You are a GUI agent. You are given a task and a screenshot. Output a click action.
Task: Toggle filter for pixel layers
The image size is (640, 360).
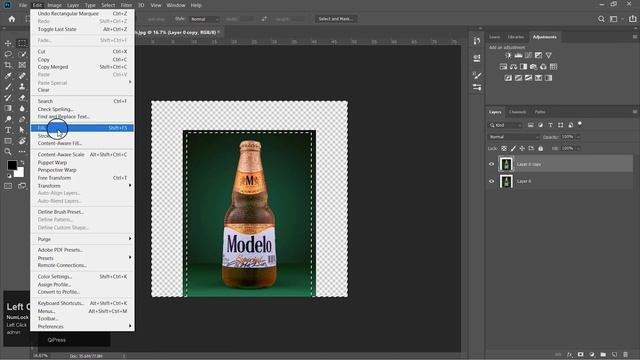click(530, 125)
